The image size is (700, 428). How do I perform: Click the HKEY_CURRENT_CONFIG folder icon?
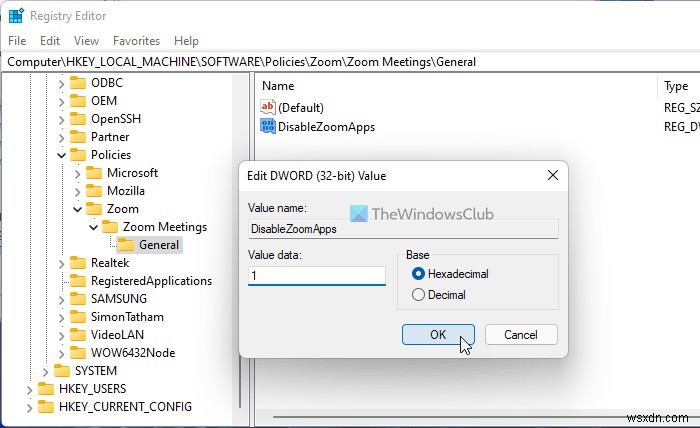point(46,407)
